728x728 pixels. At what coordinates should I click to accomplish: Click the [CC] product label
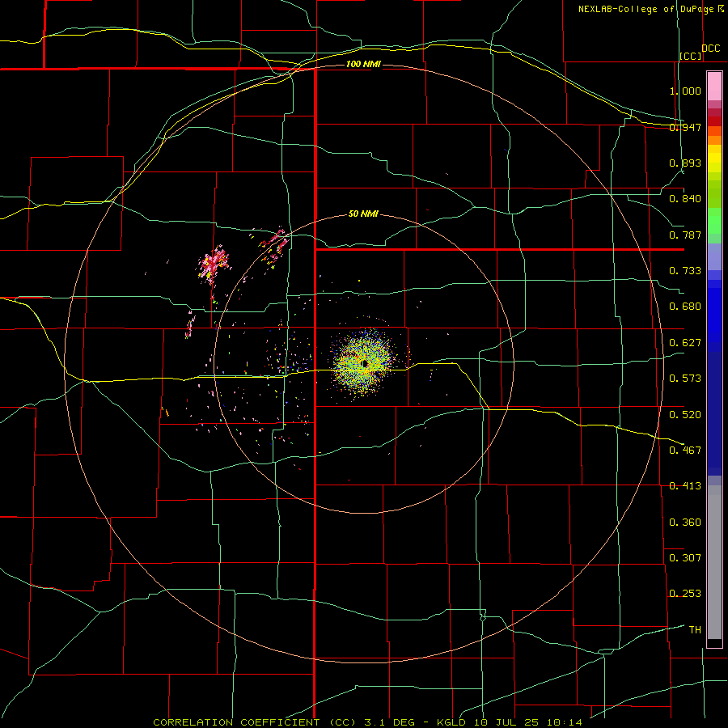tap(691, 56)
